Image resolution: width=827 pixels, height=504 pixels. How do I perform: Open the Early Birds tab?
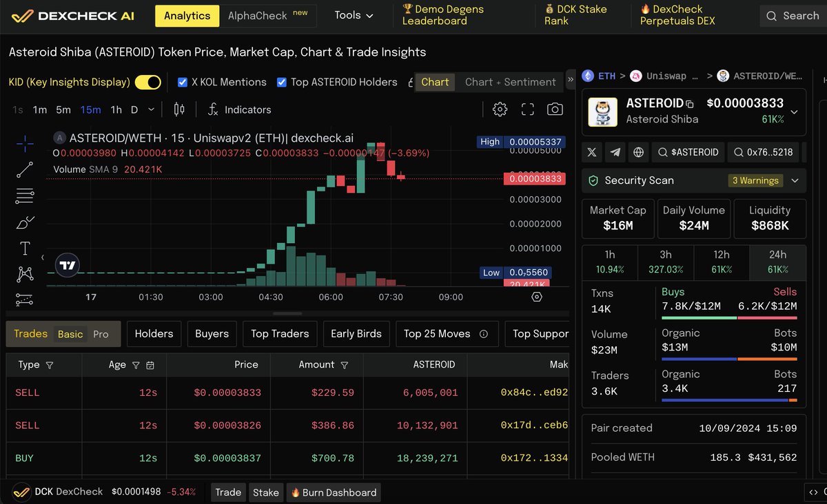pos(356,334)
